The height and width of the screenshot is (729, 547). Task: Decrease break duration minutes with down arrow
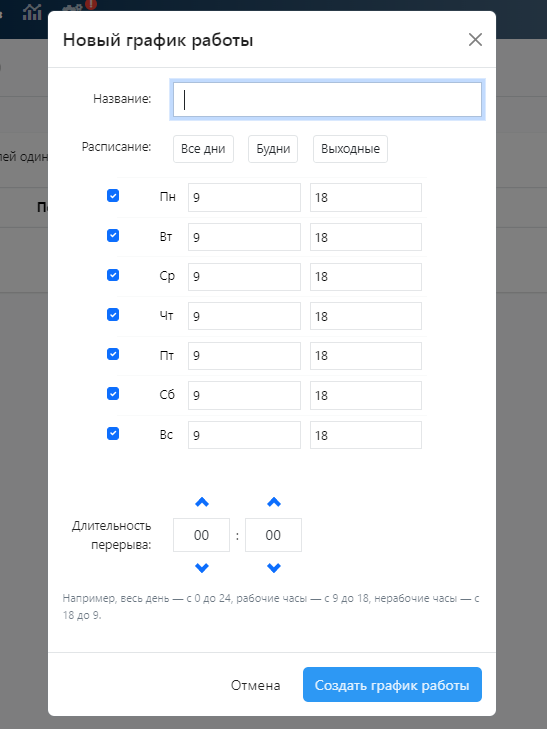274,568
